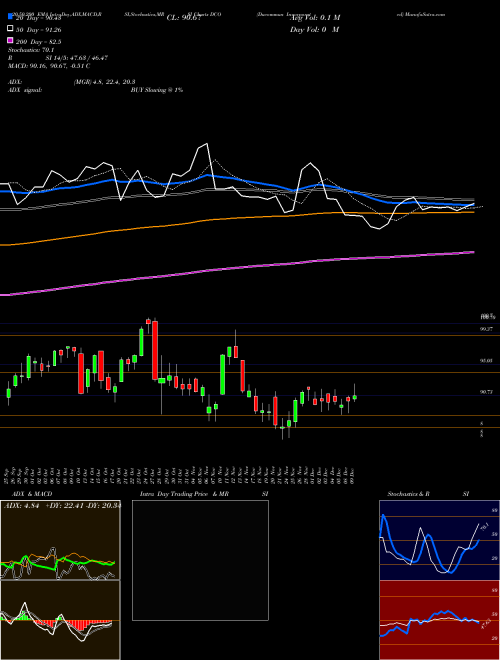
Task: Click the 90.73 price axis label
Action: (x=487, y=392)
